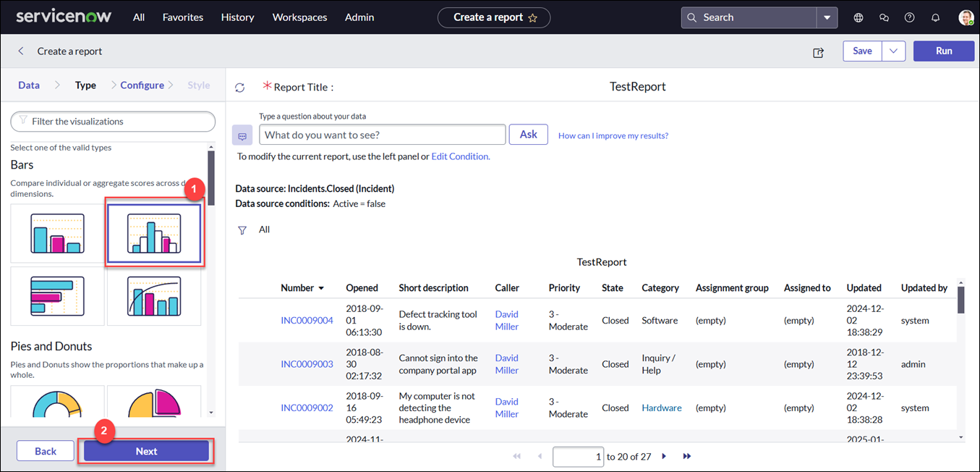Expand the search scope dropdown arrow
This screenshot has height=472, width=980.
827,17
